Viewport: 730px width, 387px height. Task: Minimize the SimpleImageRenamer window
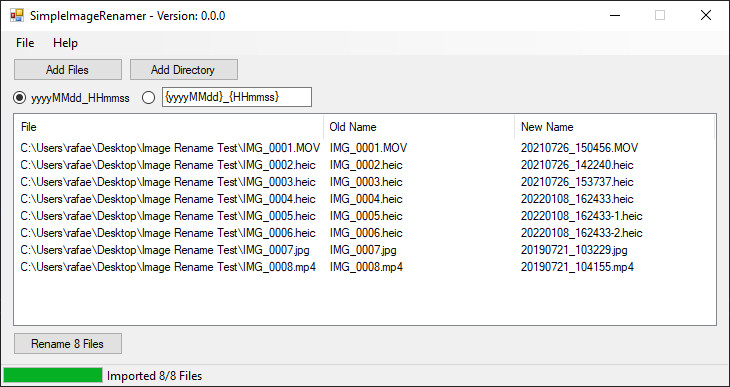pyautogui.click(x=615, y=15)
